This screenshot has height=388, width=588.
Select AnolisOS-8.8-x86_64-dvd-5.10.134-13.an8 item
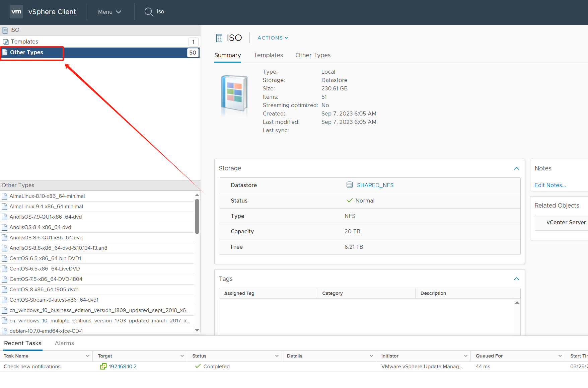click(58, 248)
